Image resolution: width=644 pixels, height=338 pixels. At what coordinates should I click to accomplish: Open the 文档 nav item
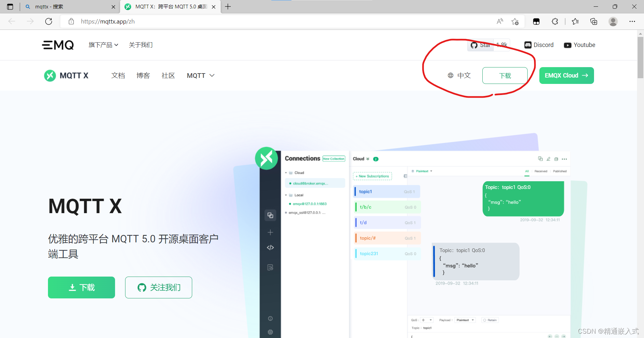click(x=118, y=76)
